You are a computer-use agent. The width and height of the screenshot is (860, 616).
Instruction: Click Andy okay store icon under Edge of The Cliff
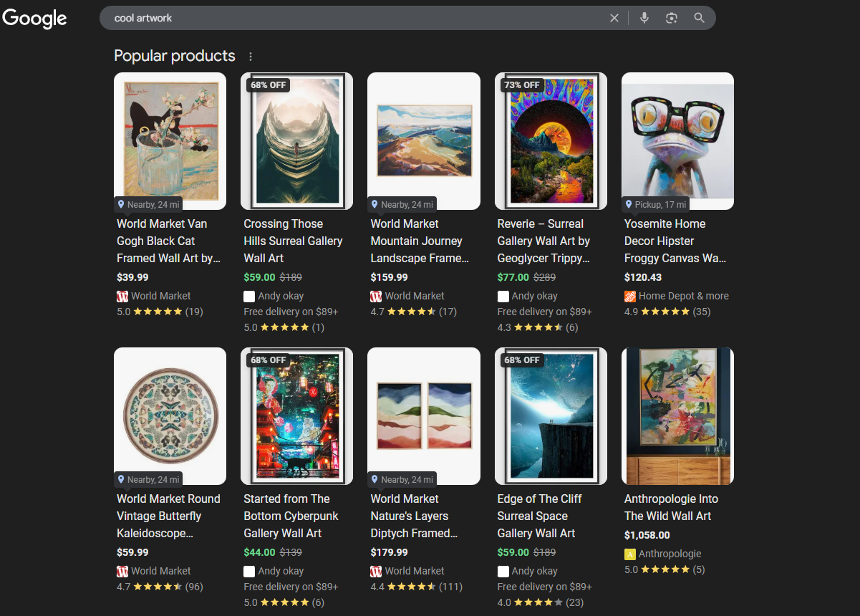pyautogui.click(x=503, y=571)
